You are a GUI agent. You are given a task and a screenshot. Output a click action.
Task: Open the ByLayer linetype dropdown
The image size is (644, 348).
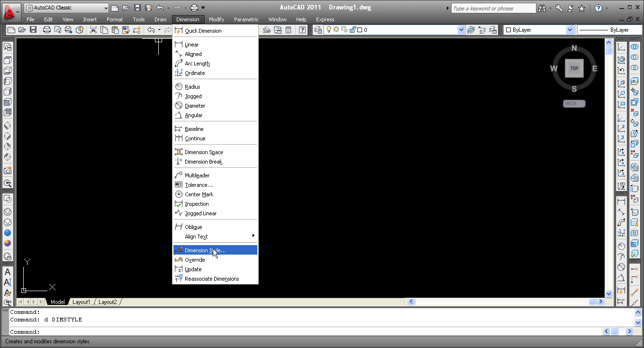(x=609, y=30)
